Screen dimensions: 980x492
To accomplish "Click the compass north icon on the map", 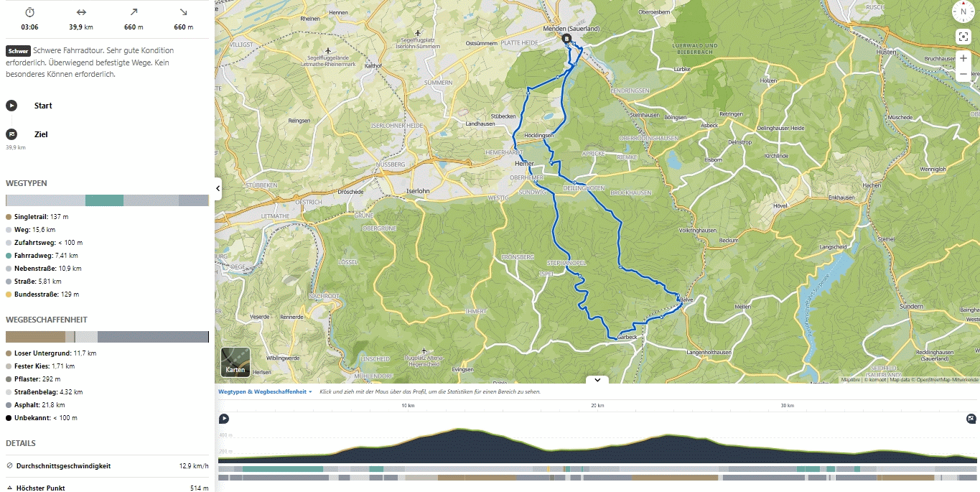I will tap(963, 11).
